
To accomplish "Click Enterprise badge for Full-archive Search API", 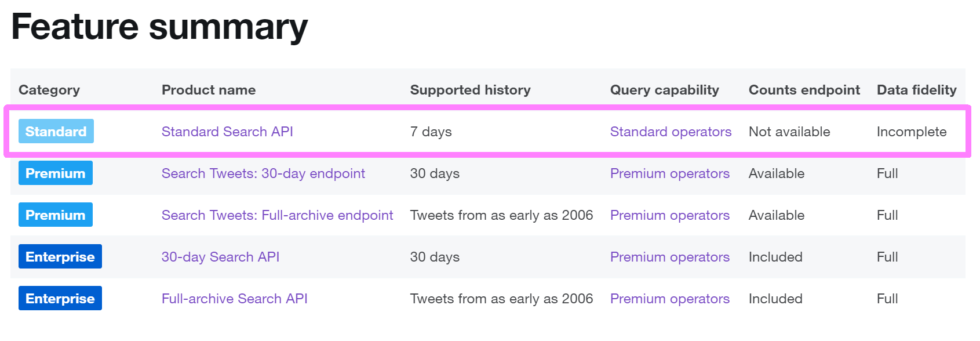I will [60, 298].
